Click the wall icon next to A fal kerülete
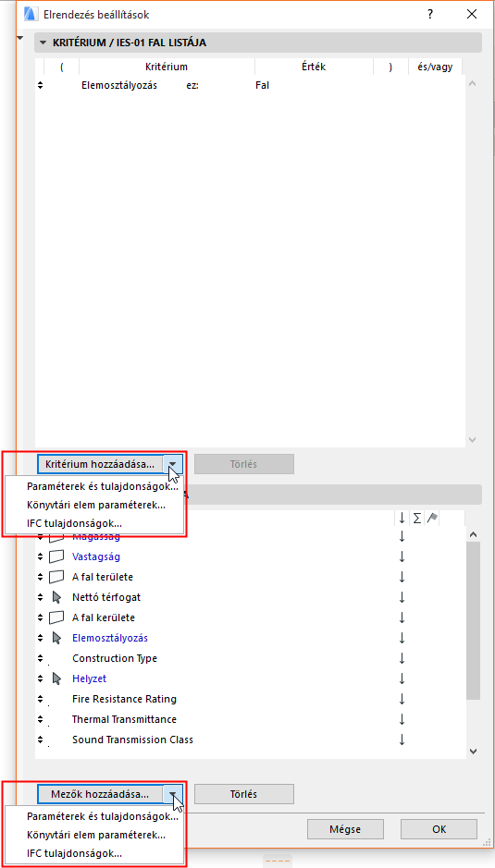This screenshot has height=868, width=495. [x=56, y=617]
